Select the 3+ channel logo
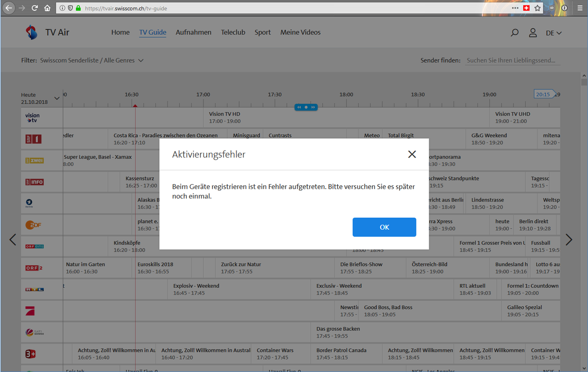Viewport: 588px width, 372px height. tap(31, 354)
